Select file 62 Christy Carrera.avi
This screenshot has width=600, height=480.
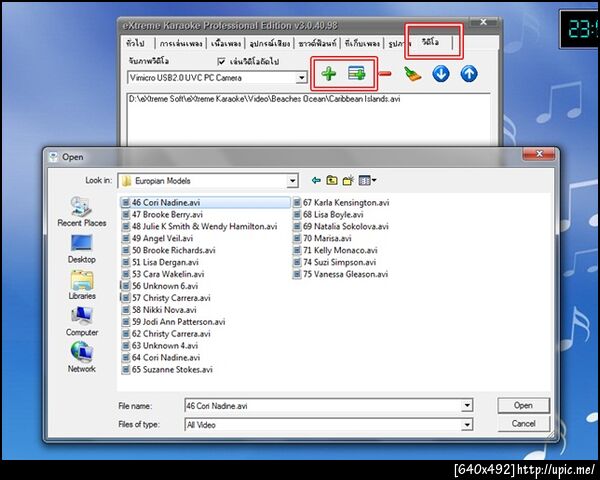(x=166, y=333)
